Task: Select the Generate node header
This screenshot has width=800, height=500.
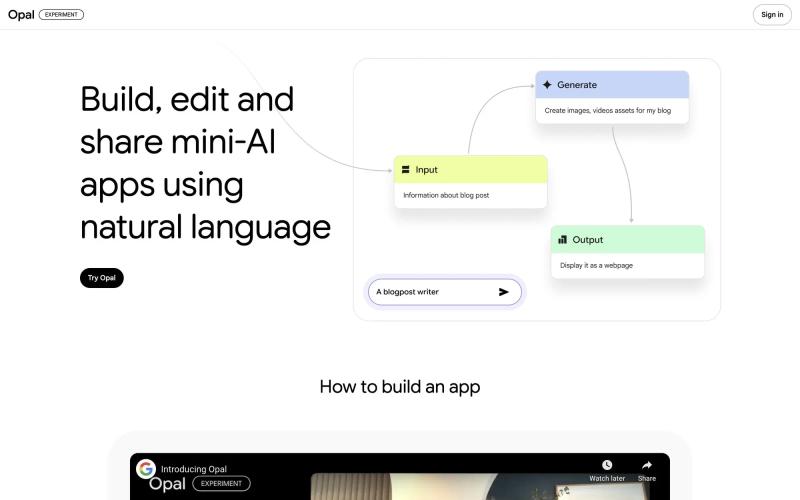Action: click(x=612, y=85)
